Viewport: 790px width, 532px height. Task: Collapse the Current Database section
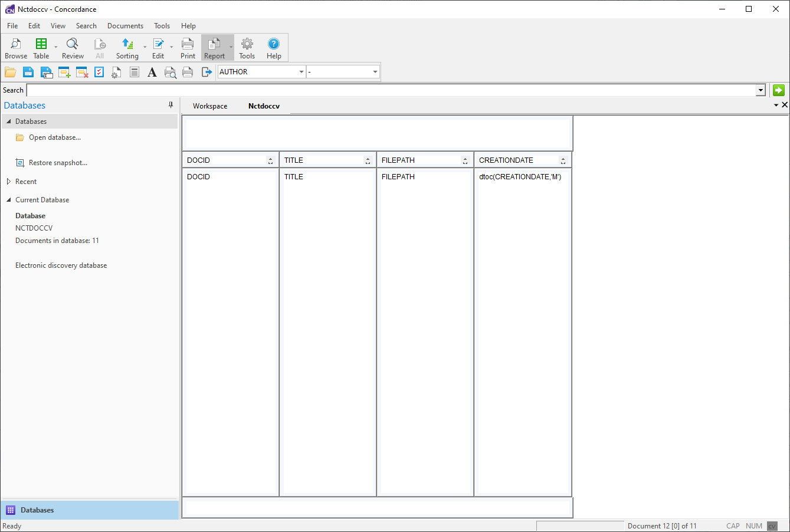[9, 200]
